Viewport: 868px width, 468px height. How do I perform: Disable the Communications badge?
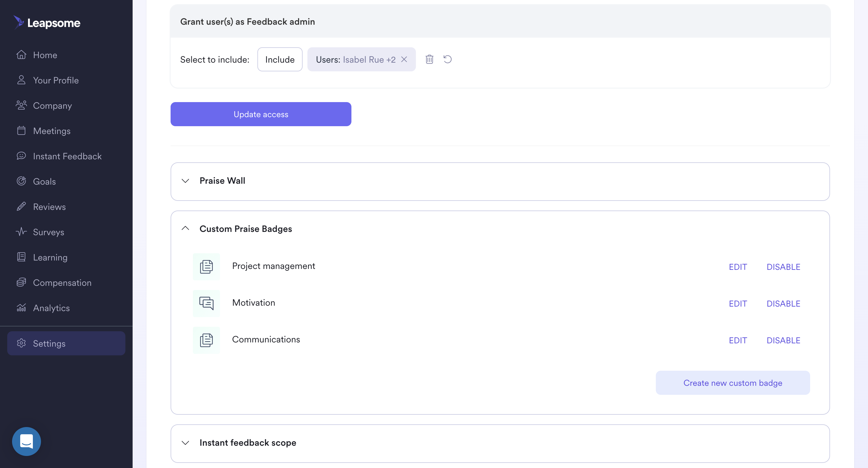(783, 340)
